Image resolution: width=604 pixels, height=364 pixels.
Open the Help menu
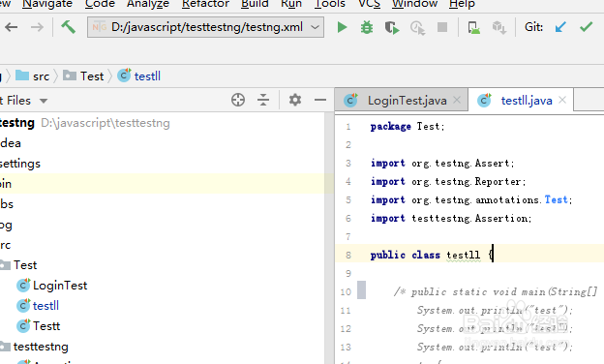462,4
